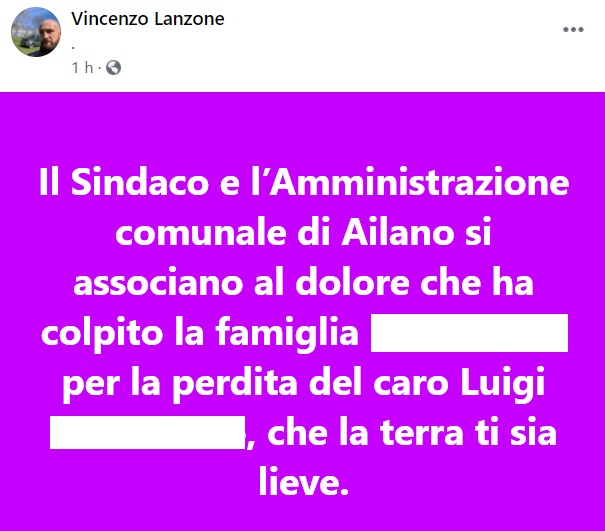
Task: Click the white redacted box before 'che la terra'
Action: pos(148,432)
